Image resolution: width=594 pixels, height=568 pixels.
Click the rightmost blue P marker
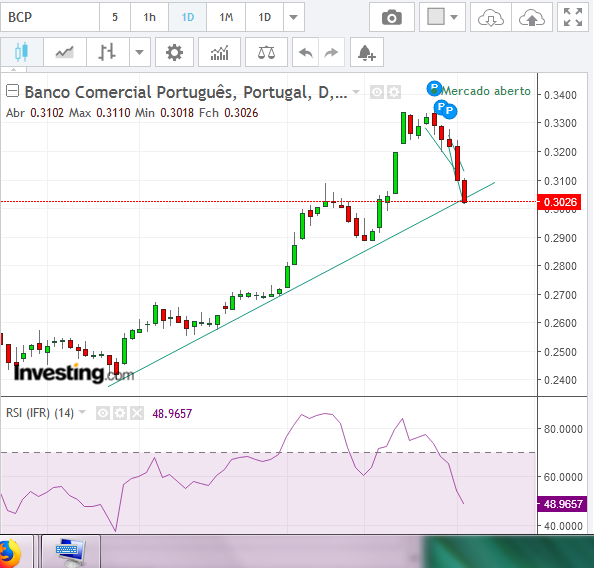449,111
